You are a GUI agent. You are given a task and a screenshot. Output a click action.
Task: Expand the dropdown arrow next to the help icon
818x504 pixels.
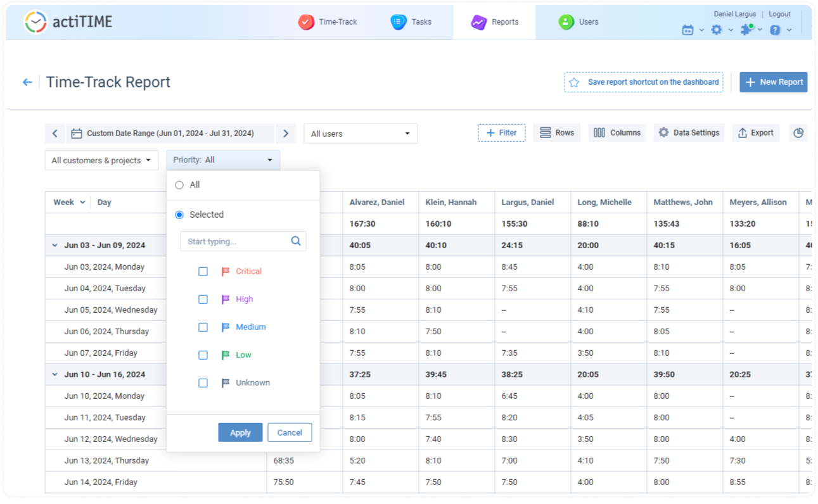[x=789, y=30]
